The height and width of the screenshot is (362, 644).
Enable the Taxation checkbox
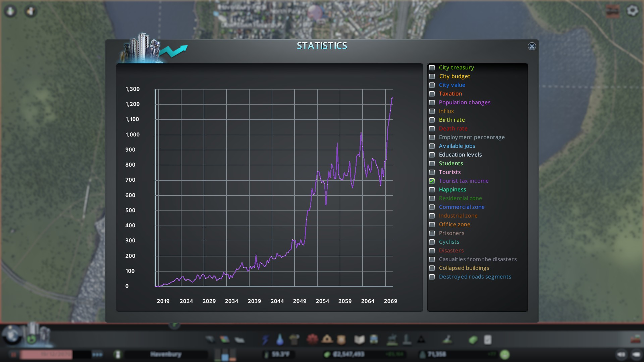(x=432, y=94)
